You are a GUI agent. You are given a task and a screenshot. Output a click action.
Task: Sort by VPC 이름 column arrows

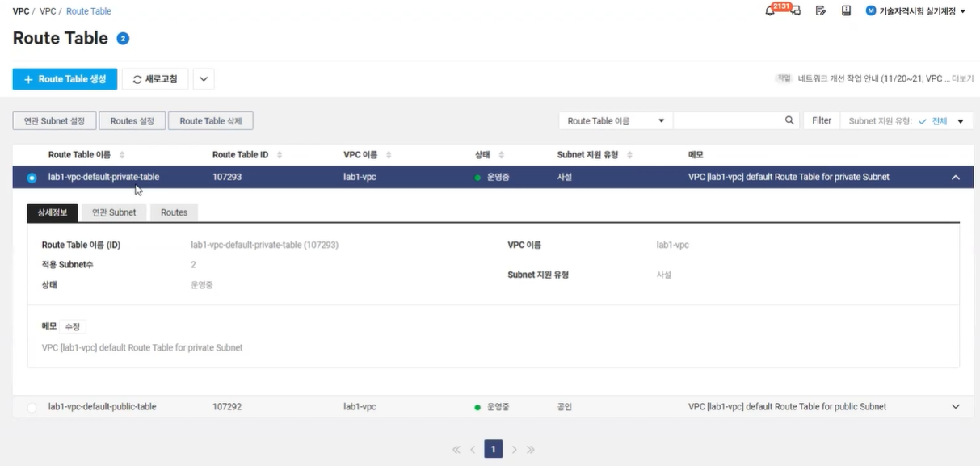click(389, 155)
